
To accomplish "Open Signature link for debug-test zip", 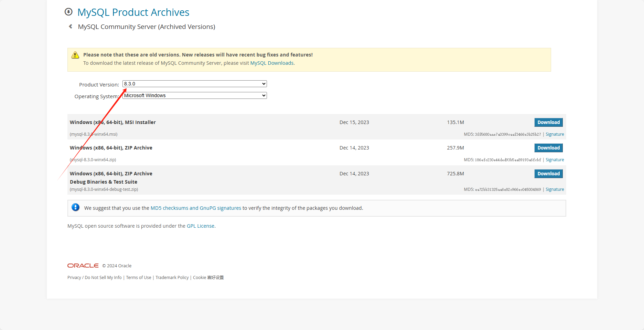I will tap(555, 189).
